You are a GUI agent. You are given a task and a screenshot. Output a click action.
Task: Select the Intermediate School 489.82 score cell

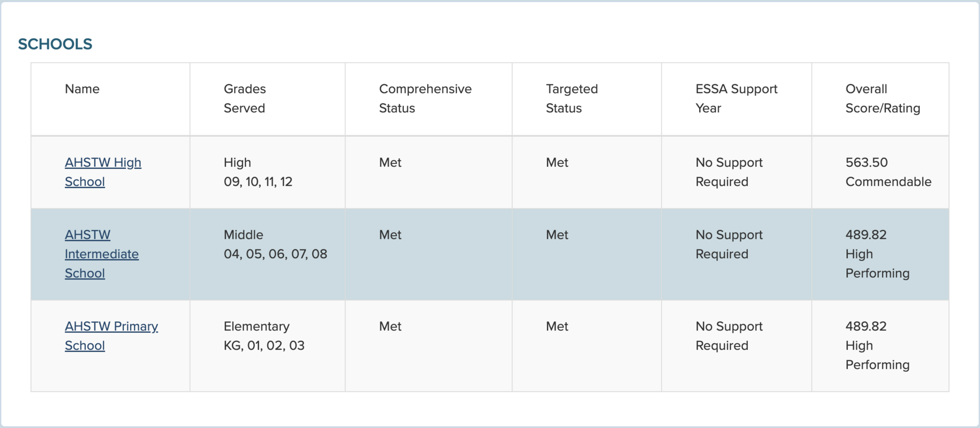coord(877,254)
